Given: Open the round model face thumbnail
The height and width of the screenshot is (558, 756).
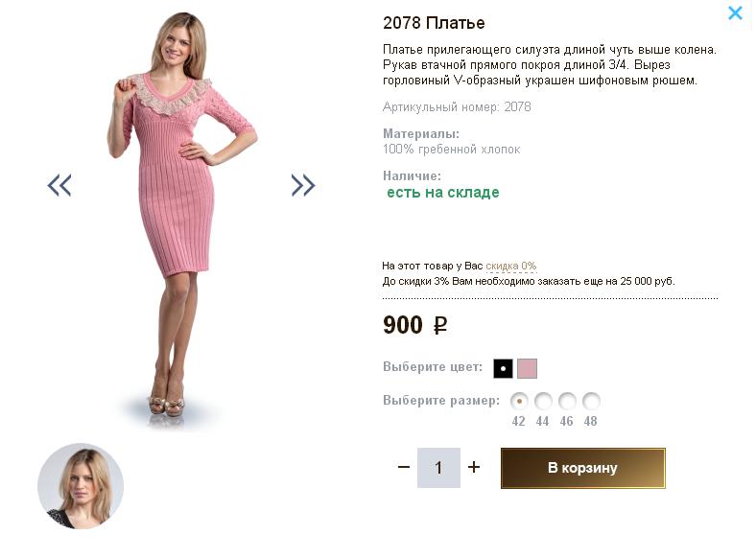Looking at the screenshot, I should 81,486.
